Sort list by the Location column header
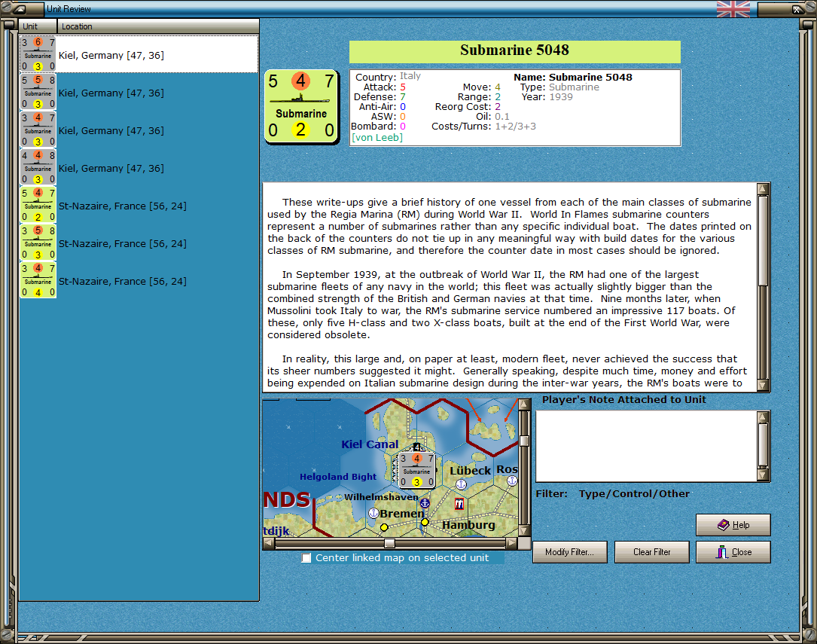 (158, 26)
